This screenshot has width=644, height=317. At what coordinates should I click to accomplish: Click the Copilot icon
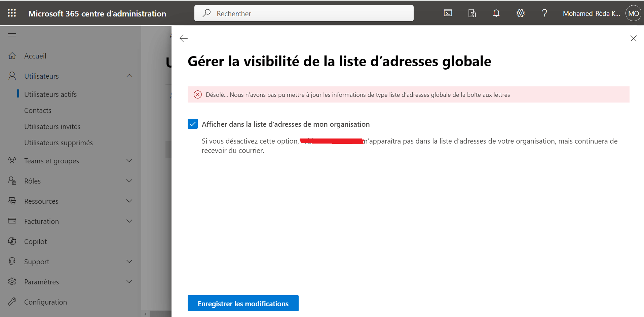coord(12,241)
